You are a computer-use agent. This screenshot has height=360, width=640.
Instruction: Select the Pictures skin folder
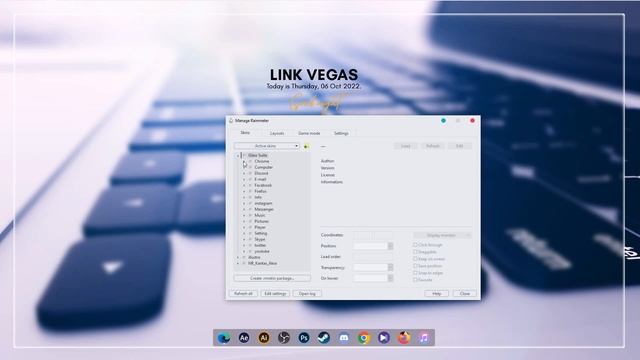pos(262,221)
